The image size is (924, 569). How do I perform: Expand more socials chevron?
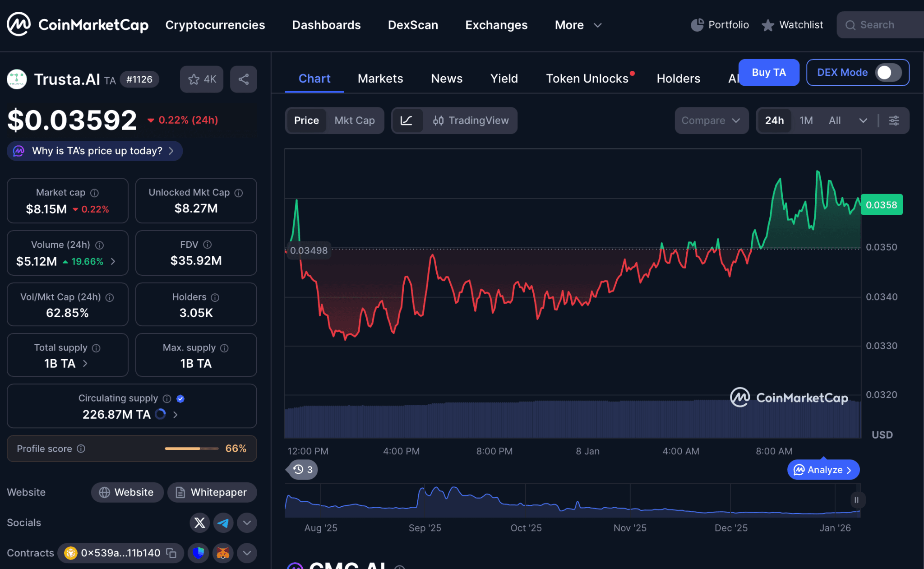[x=247, y=523]
